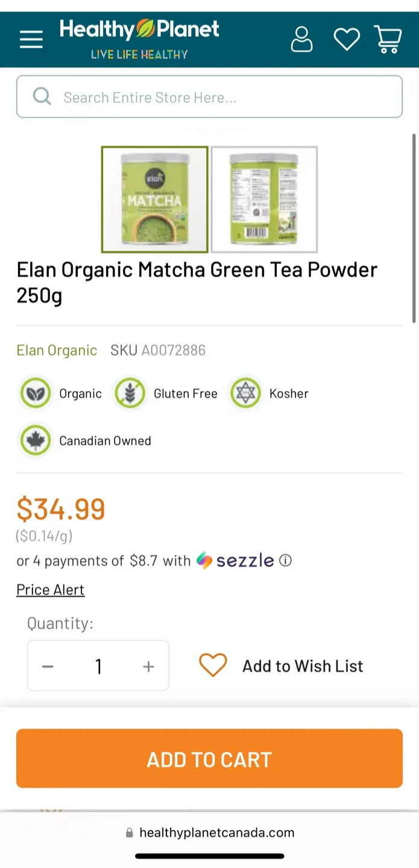Click the Sezzle payment info icon
This screenshot has width=419, height=868.
coord(285,561)
